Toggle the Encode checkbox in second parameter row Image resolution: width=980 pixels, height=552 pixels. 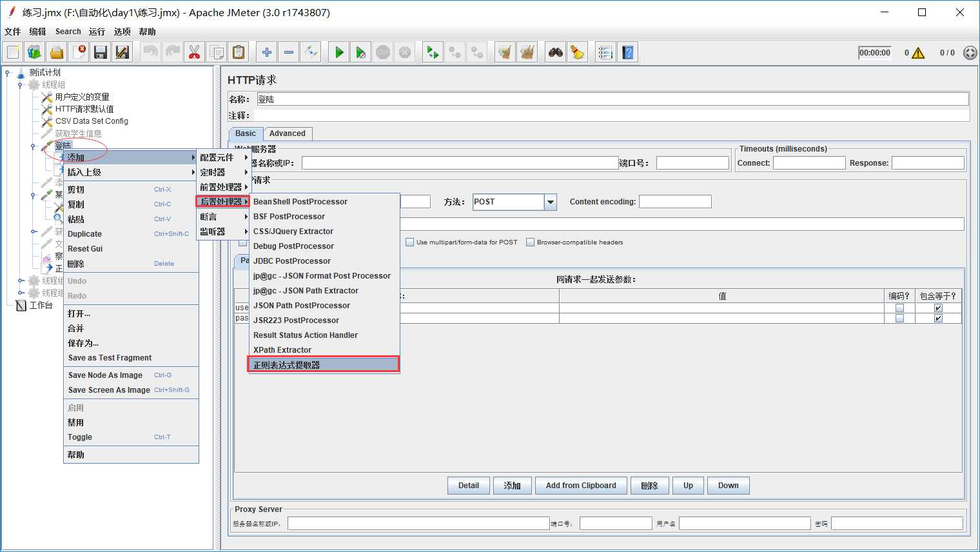tap(899, 319)
